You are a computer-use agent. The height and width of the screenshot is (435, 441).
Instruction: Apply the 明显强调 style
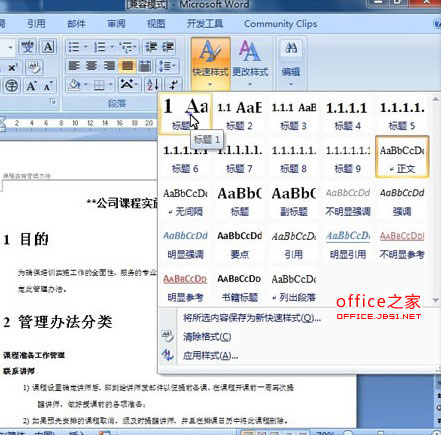(185, 244)
